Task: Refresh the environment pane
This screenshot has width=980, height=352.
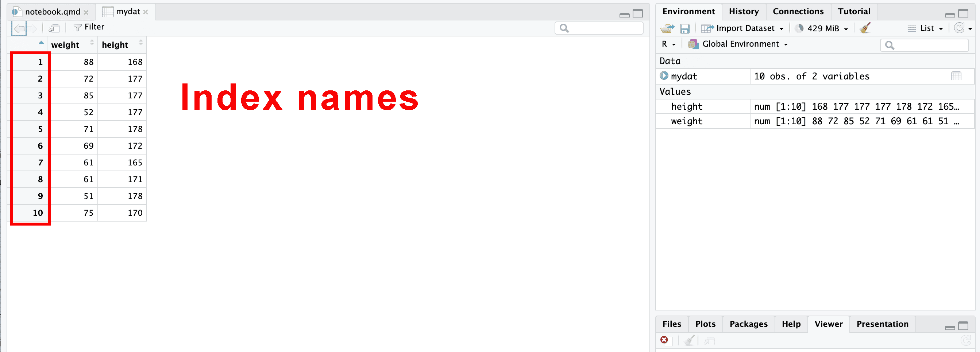Action: pyautogui.click(x=960, y=28)
